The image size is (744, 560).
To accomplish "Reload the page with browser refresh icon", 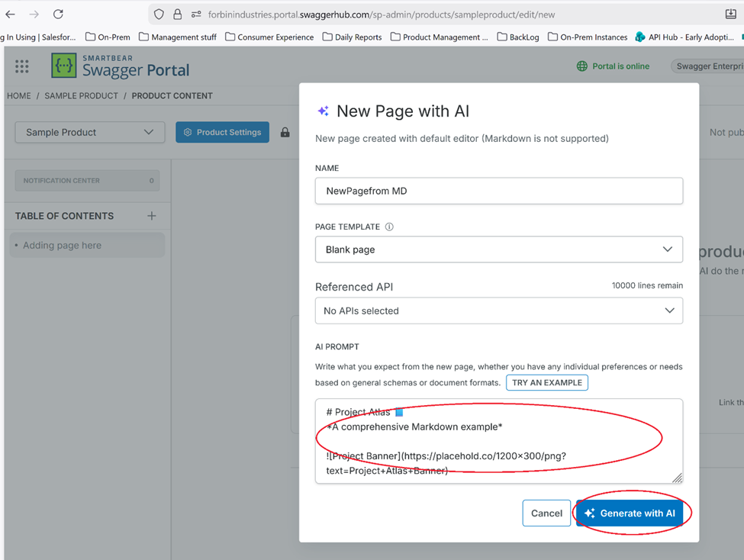I will tap(58, 14).
